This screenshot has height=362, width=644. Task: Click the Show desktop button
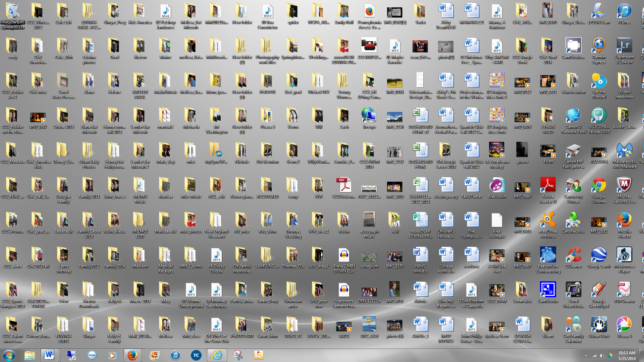click(642, 355)
